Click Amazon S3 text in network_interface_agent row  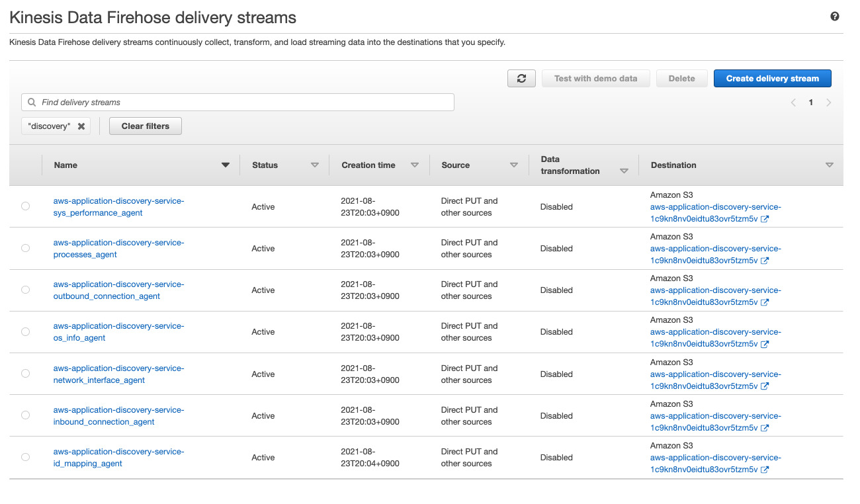click(671, 362)
